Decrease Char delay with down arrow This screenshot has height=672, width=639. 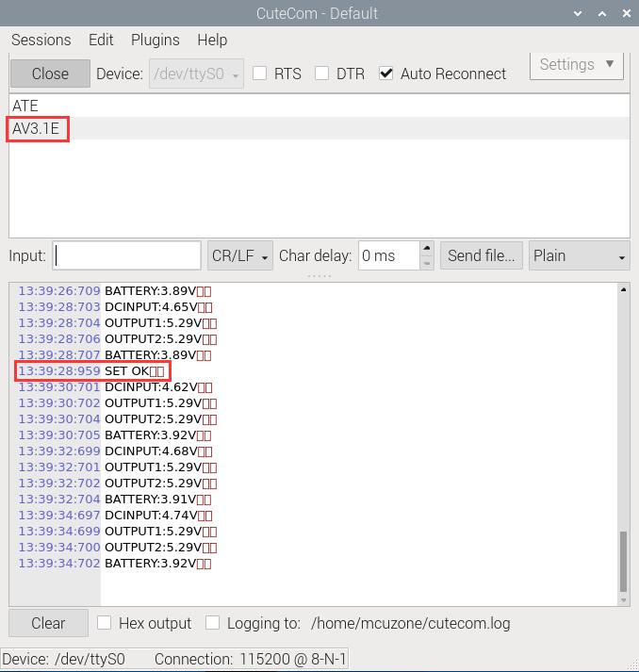tap(426, 263)
